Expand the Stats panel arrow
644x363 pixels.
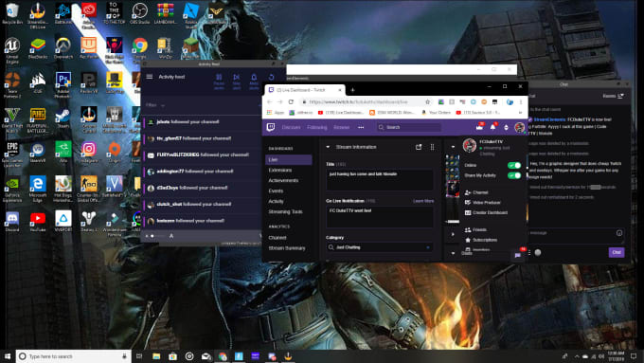453,253
